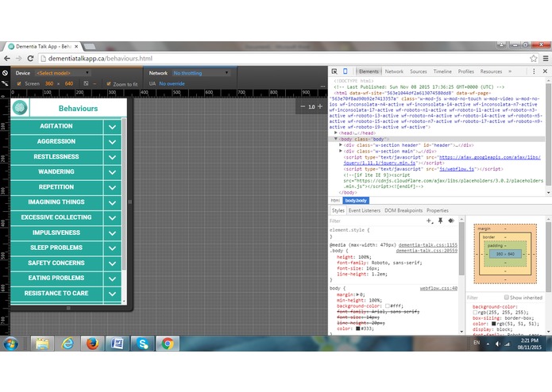Viewport: 552px width, 392px height.
Task: Open the Event Listeners tab
Action: click(x=365, y=210)
